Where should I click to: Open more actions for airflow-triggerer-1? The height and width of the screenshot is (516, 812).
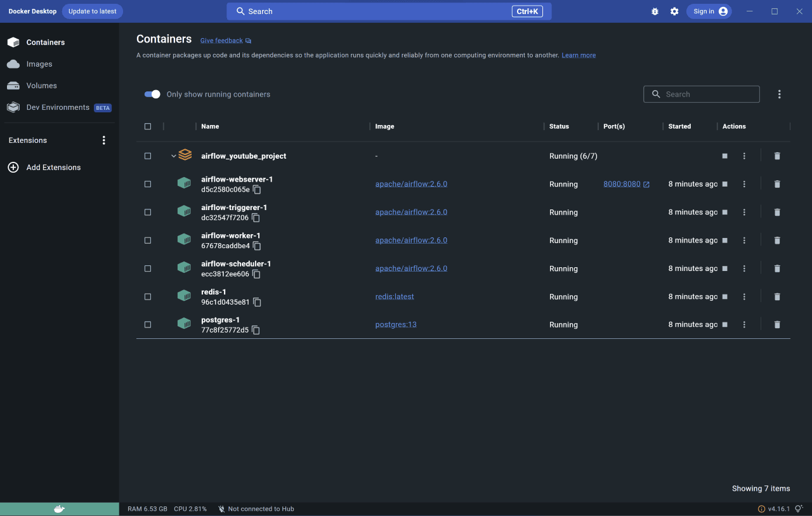tap(744, 212)
